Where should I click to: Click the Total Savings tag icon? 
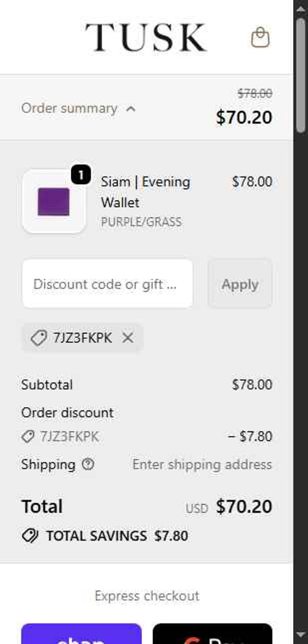click(x=30, y=536)
